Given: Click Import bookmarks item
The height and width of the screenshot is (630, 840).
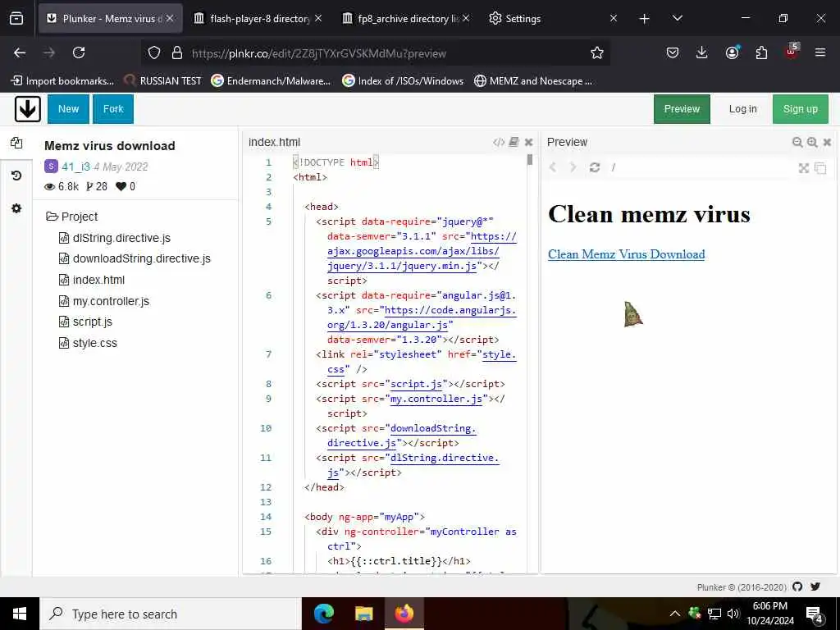Looking at the screenshot, I should (x=62, y=81).
